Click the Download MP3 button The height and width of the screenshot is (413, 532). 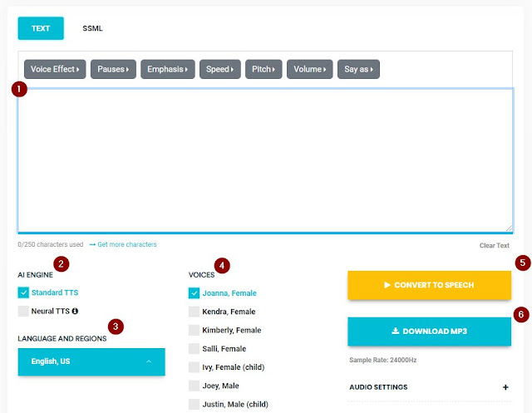coord(429,331)
